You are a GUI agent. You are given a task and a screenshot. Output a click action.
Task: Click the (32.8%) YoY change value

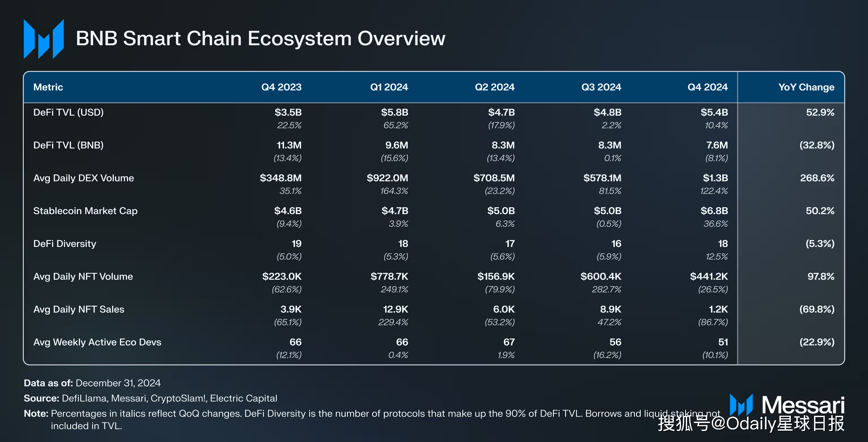click(x=817, y=145)
